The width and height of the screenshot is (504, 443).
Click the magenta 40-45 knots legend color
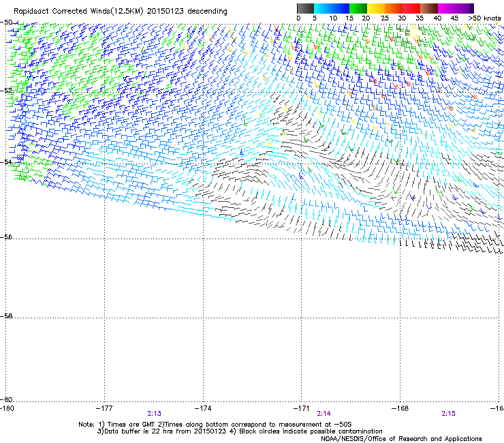447,8
